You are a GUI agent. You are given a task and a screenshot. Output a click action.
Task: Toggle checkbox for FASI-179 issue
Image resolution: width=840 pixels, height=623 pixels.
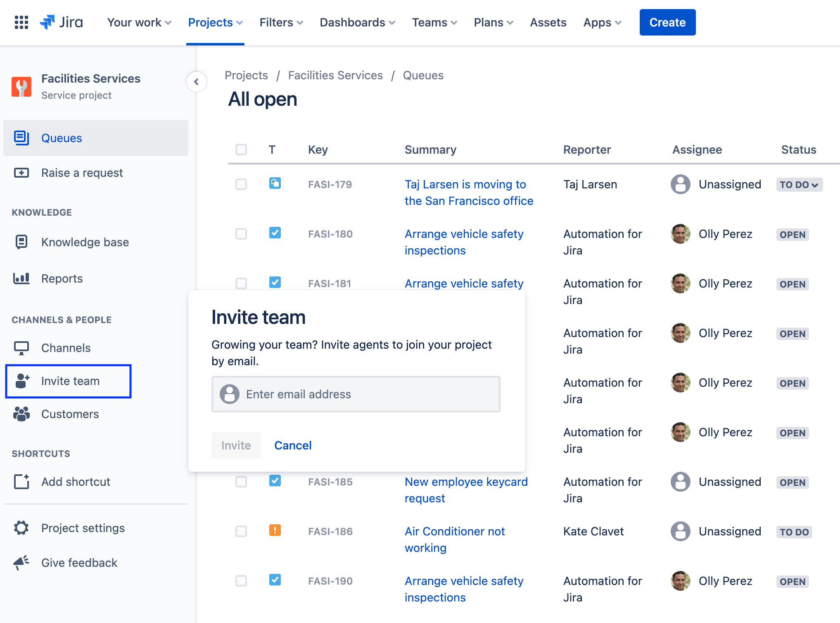[241, 185]
